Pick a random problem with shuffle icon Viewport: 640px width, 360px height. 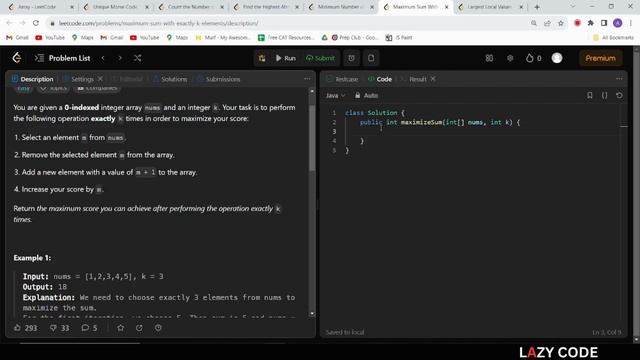[x=138, y=58]
